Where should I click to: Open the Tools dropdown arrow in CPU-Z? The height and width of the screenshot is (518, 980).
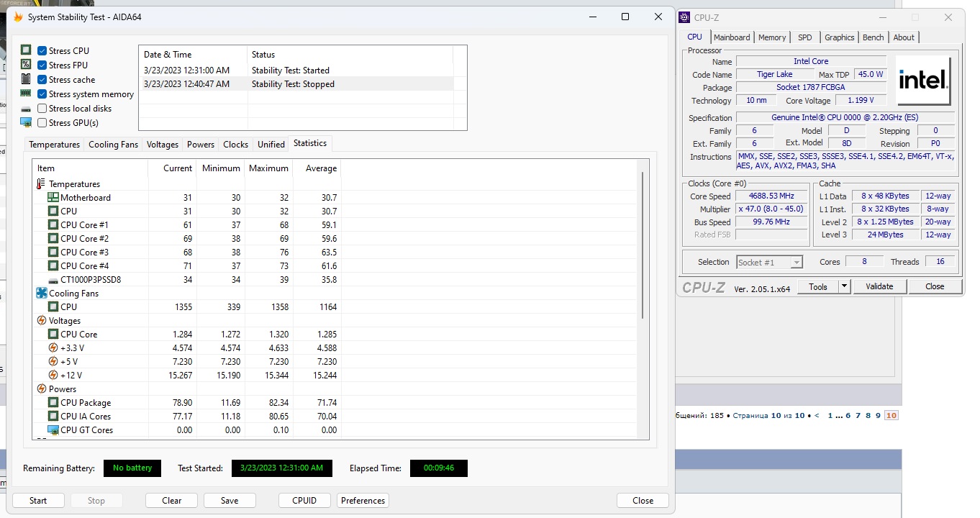[x=845, y=286]
